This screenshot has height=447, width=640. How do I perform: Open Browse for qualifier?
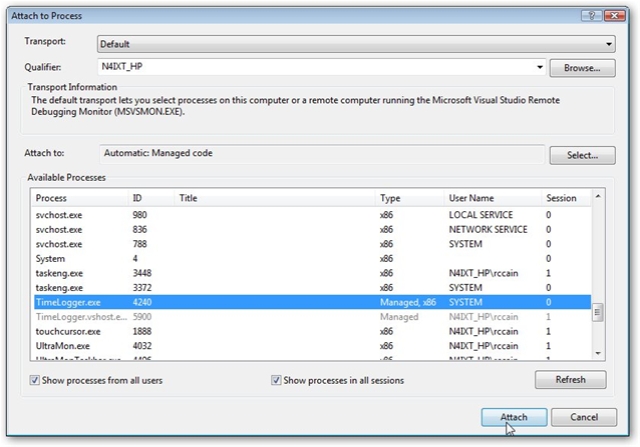pos(581,68)
